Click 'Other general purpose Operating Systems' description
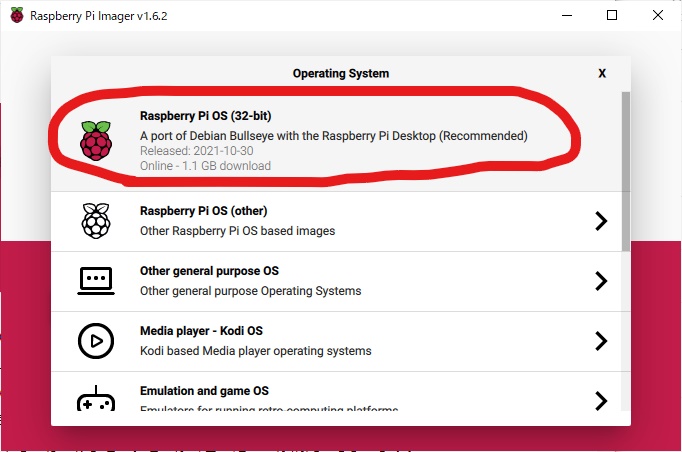This screenshot has height=452, width=682. [x=251, y=291]
